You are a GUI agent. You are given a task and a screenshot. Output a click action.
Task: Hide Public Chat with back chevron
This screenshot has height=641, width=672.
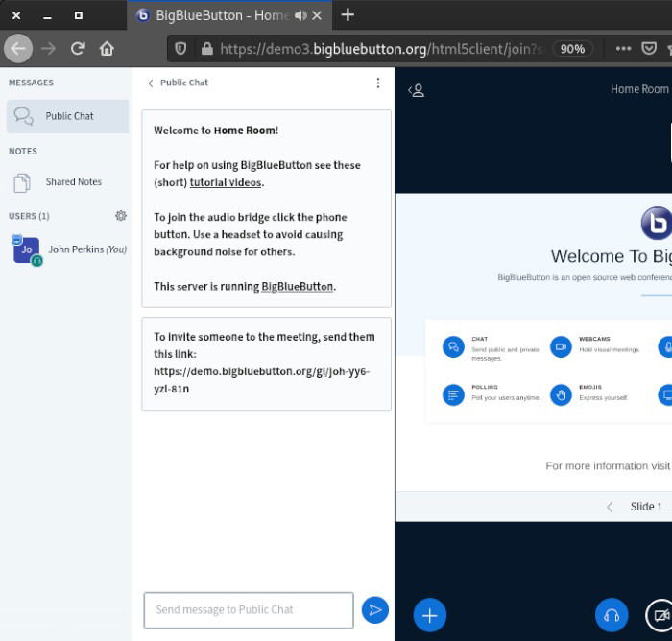coord(151,83)
